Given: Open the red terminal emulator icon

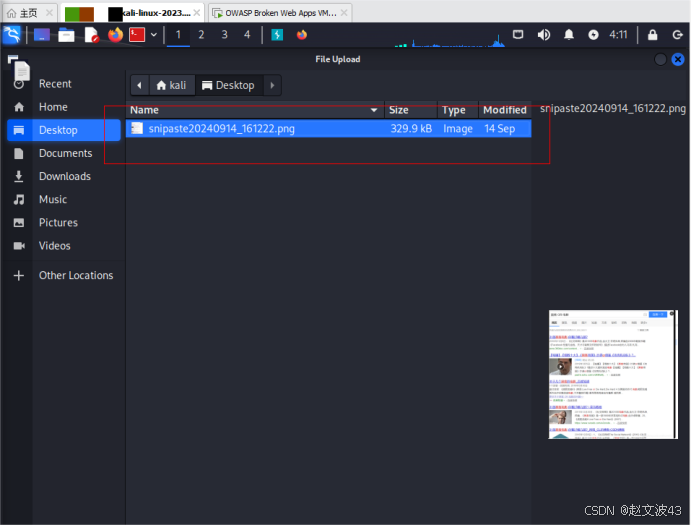Looking at the screenshot, I should click(137, 35).
